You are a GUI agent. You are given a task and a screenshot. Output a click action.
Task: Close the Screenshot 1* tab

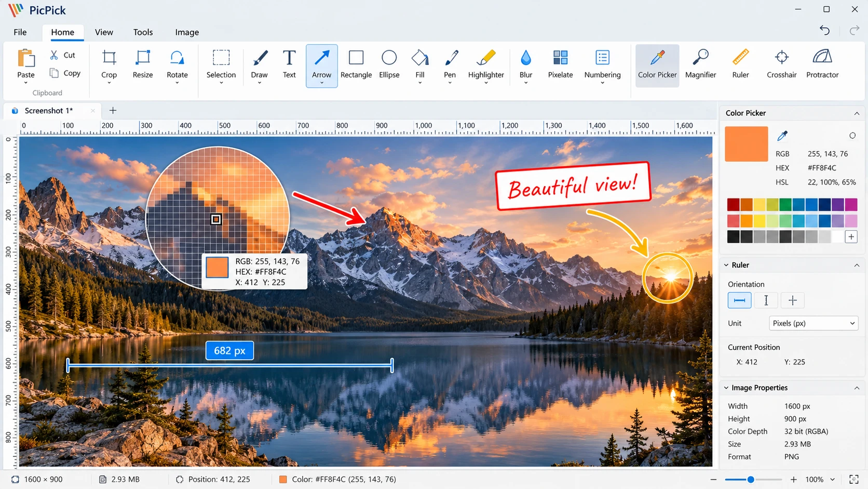click(x=92, y=111)
